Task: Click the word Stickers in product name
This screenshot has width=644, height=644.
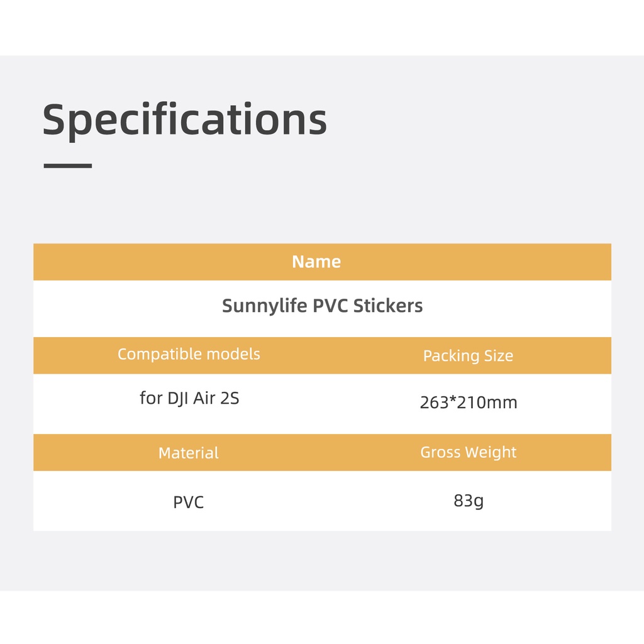Action: click(387, 306)
